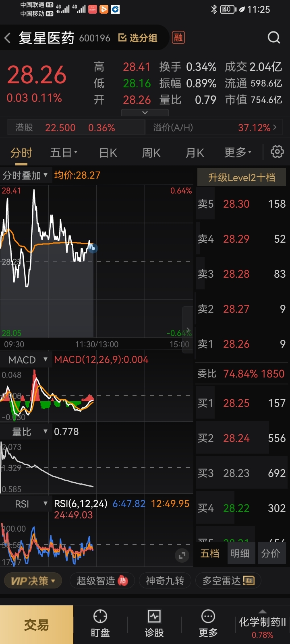Image resolution: width=290 pixels, height=644 pixels.
Task: Select 卖3 price 28.28 row
Action: click(242, 274)
